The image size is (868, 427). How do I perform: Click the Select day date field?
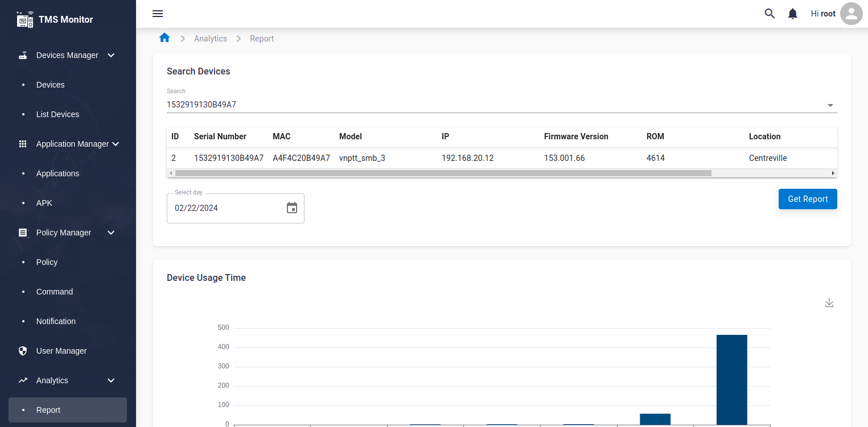(x=236, y=208)
